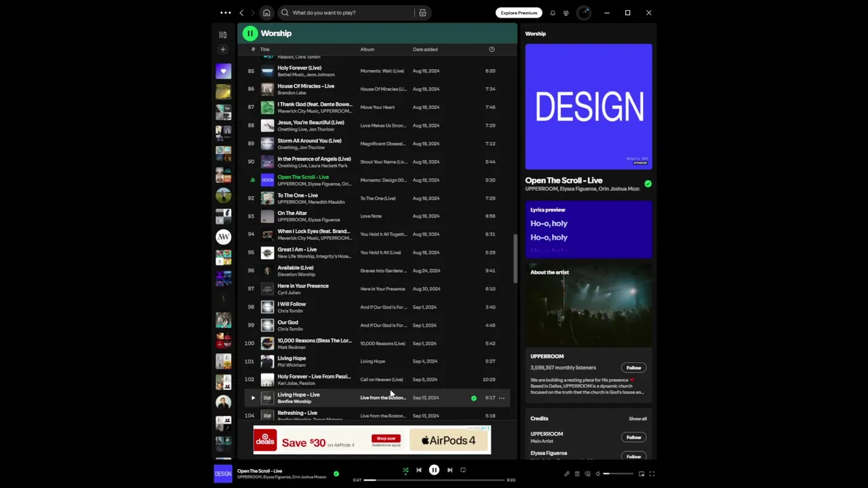
Task: Mute with the volume speaker icon
Action: (x=597, y=474)
